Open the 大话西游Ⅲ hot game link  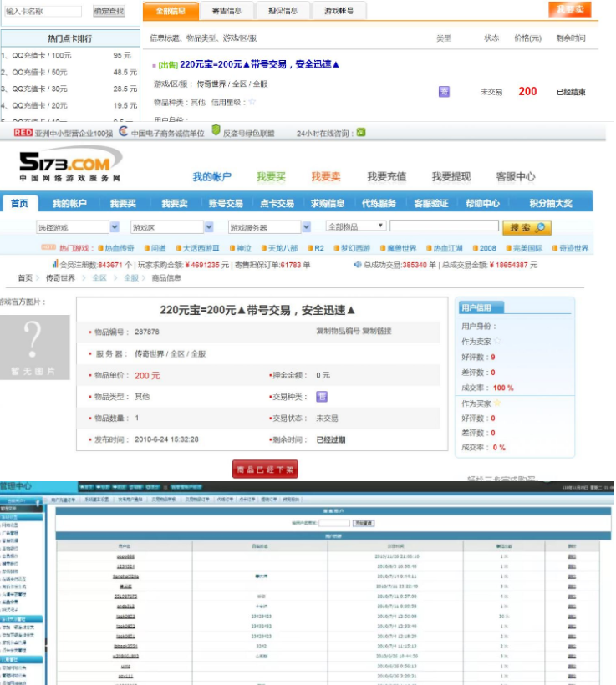pyautogui.click(x=201, y=248)
